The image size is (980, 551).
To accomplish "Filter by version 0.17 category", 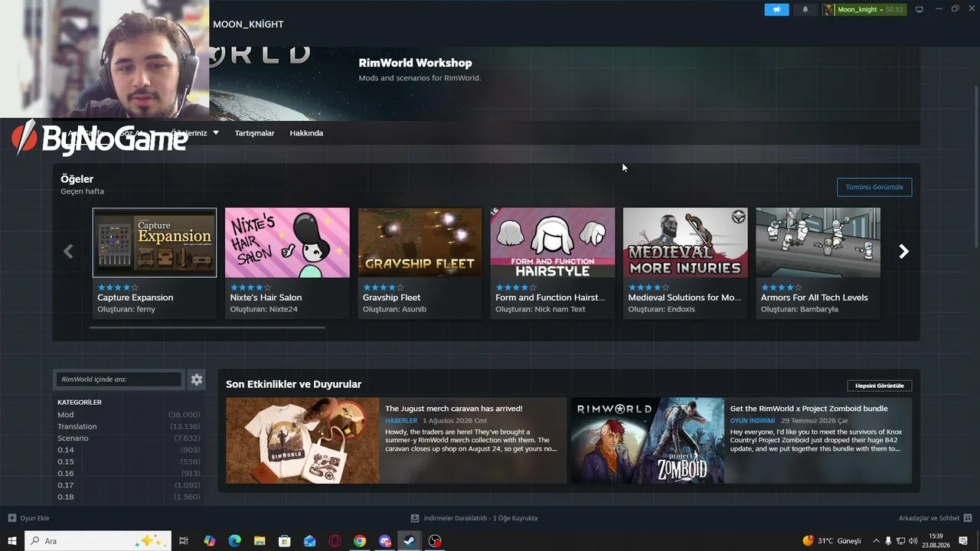I will tap(66, 485).
